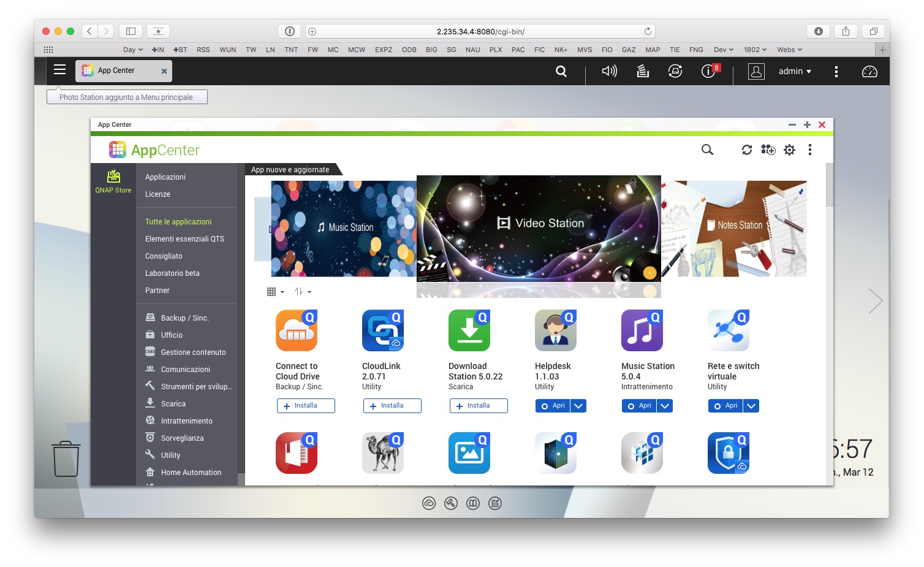Image resolution: width=924 pixels, height=567 pixels.
Task: Switch to the App Center taskbar tab
Action: coord(124,70)
